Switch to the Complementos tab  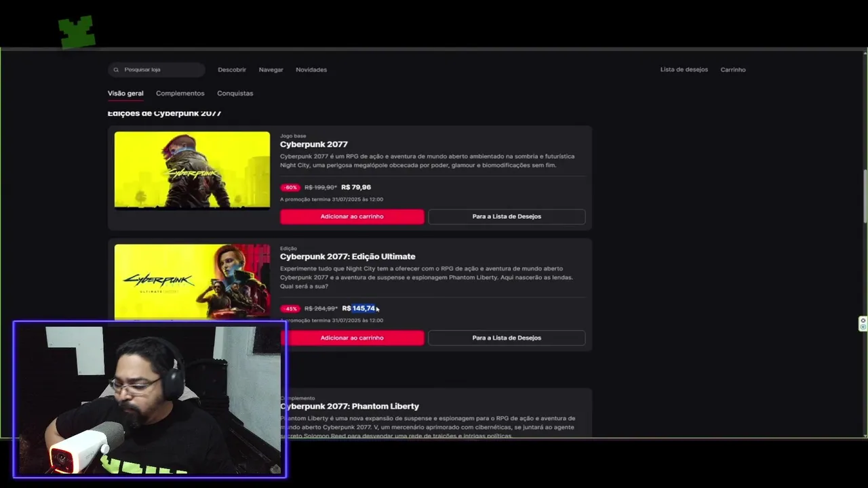(x=180, y=94)
